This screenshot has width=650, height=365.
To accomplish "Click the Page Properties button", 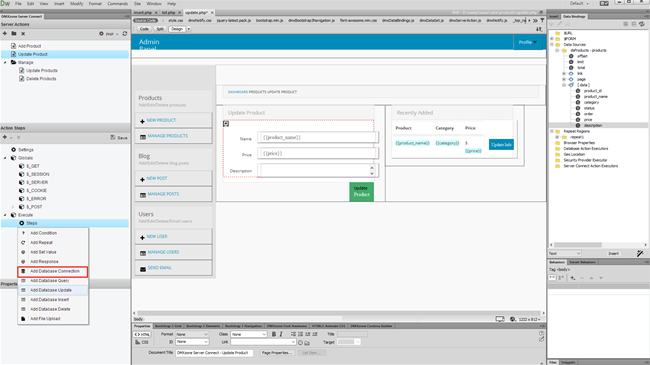I will coord(277,353).
